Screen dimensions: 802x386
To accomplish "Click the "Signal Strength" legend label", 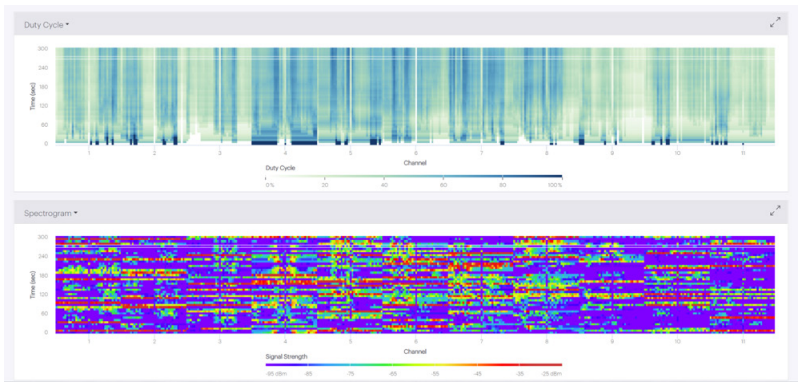I will point(286,356).
